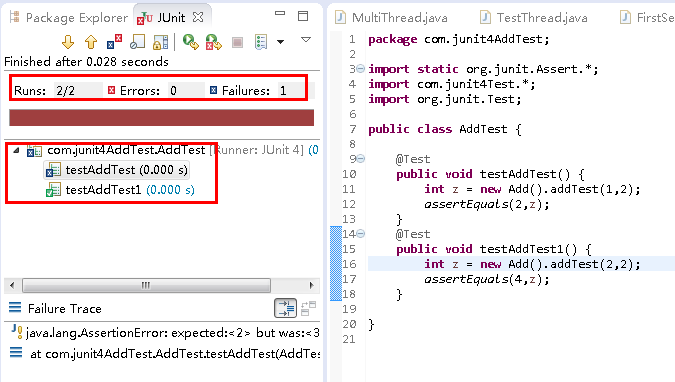Click the Rerun Test icon
This screenshot has height=382, width=675.
pos(190,42)
